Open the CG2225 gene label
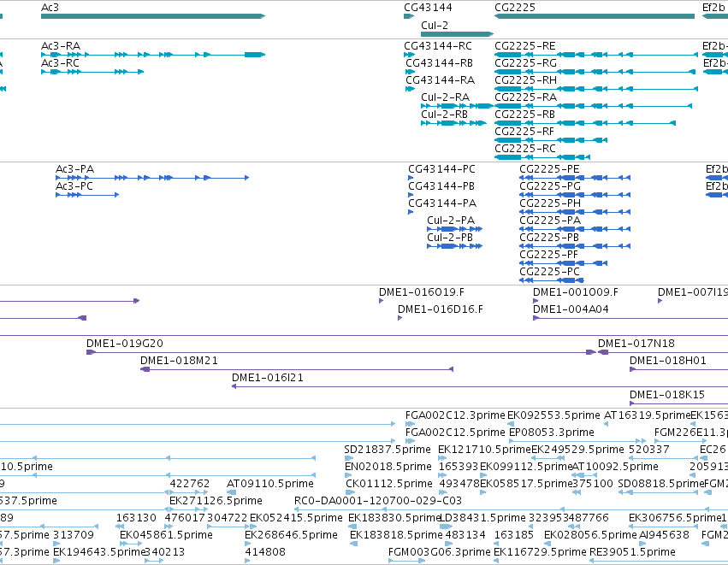The image size is (728, 565). pyautogui.click(x=514, y=8)
